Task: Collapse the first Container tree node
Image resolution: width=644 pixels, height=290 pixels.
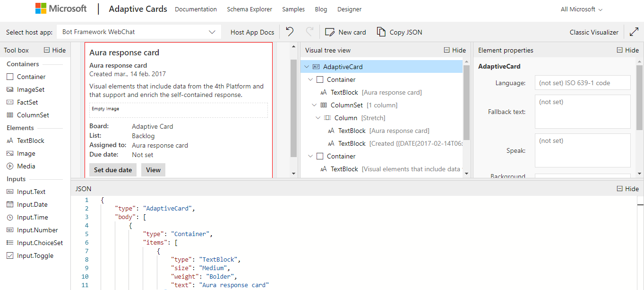Action: (x=311, y=79)
